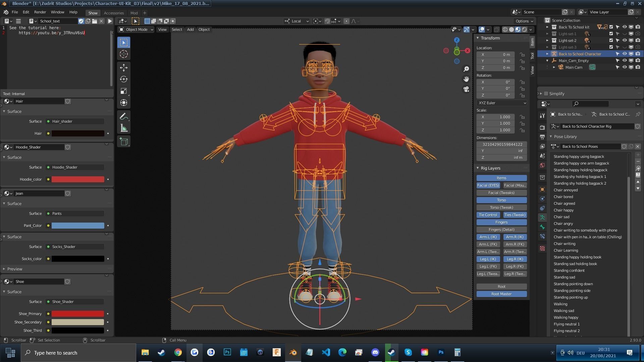Screen dimensions: 644x362
Task: Enable the Simplify checkbox
Action: pyautogui.click(x=546, y=94)
